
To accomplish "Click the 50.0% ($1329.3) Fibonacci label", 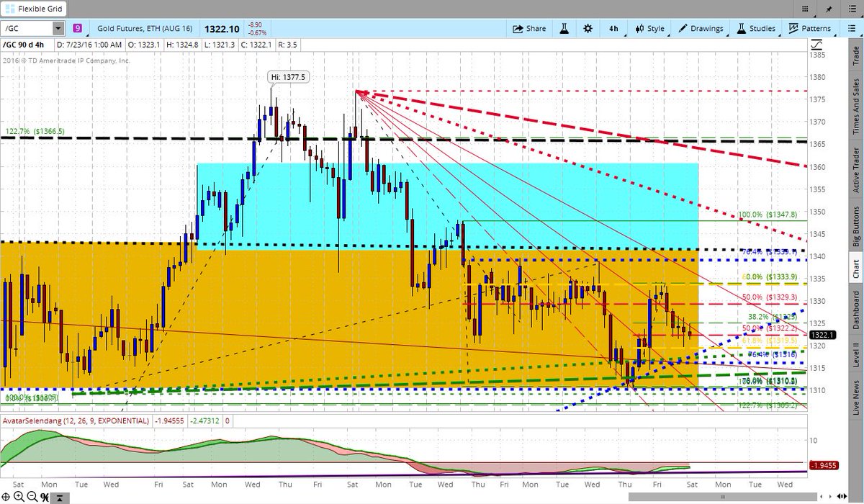I will [769, 297].
